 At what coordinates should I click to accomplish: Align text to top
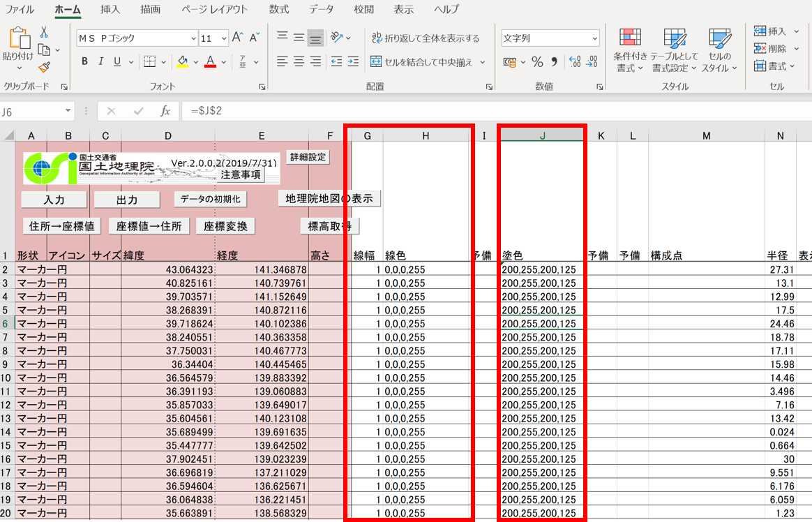[x=283, y=37]
